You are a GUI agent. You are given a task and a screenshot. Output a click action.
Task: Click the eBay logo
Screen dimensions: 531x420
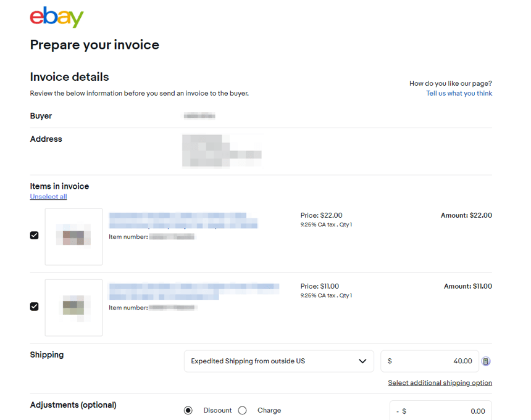click(56, 17)
